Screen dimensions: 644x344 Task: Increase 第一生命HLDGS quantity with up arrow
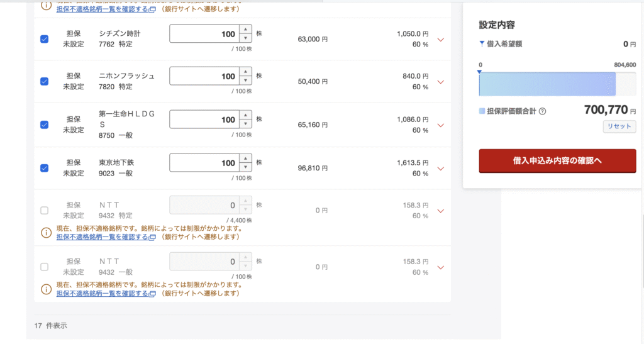[245, 115]
